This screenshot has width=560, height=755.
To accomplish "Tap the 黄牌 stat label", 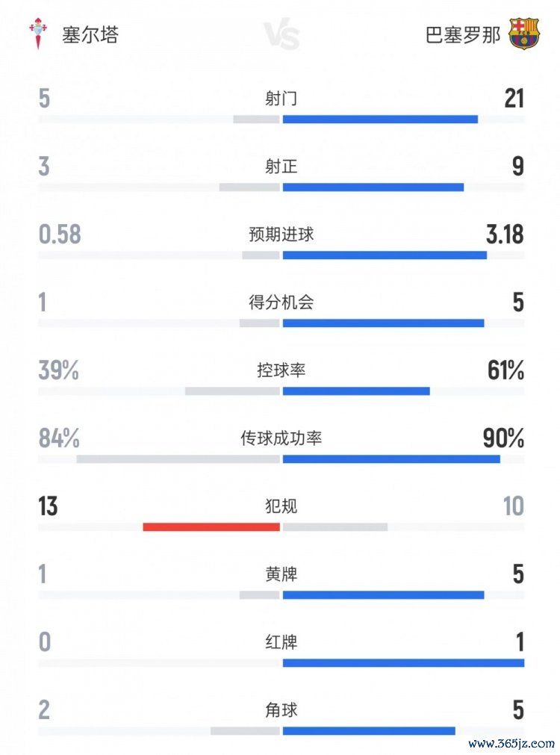I will [281, 574].
